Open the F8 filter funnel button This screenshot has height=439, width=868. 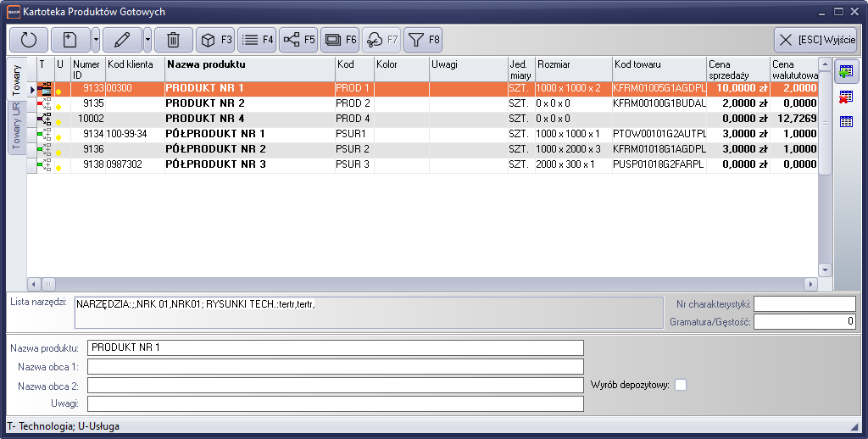click(422, 39)
